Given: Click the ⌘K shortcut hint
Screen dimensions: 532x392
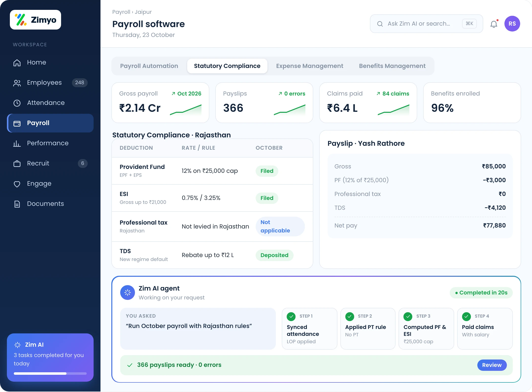Looking at the screenshot, I should tap(469, 24).
